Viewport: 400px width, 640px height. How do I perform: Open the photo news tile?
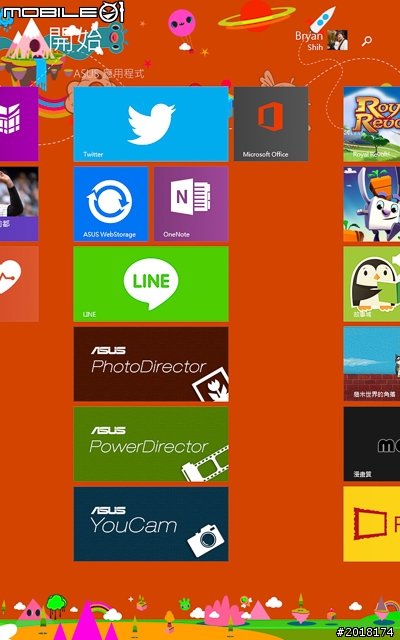(19, 204)
